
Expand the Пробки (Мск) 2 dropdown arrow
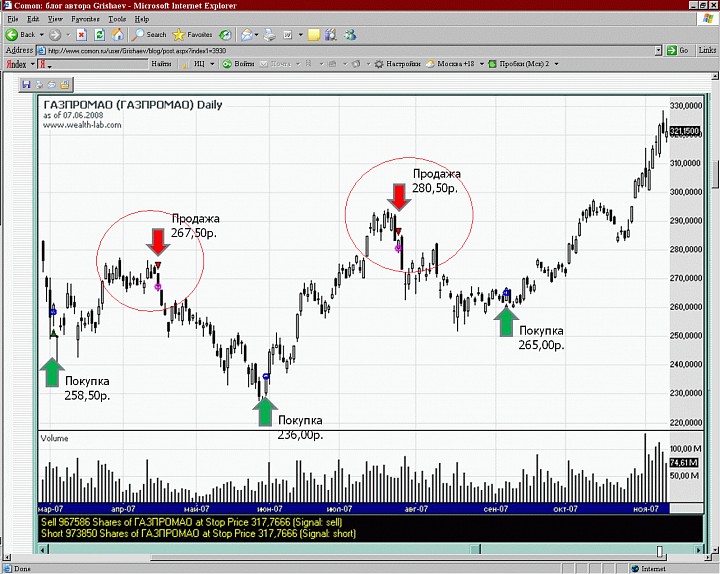coord(557,64)
